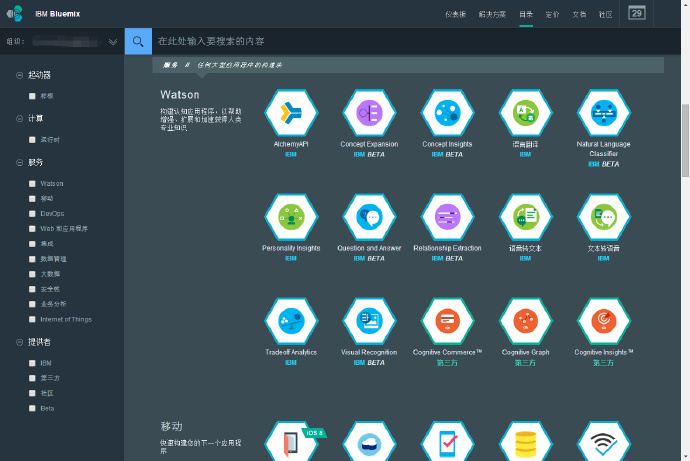Enable the Watson filter checkbox
Viewport: 690px width, 461px height.
[32, 183]
